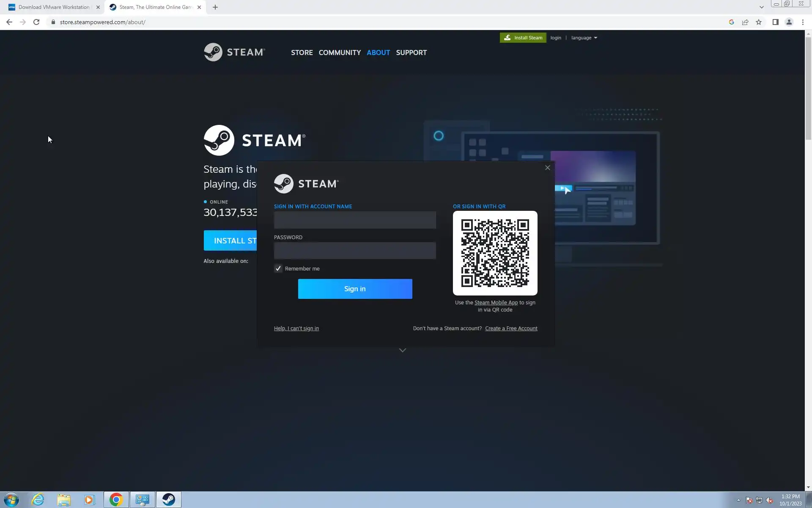
Task: Reload the page with the refresh icon
Action: pos(36,22)
